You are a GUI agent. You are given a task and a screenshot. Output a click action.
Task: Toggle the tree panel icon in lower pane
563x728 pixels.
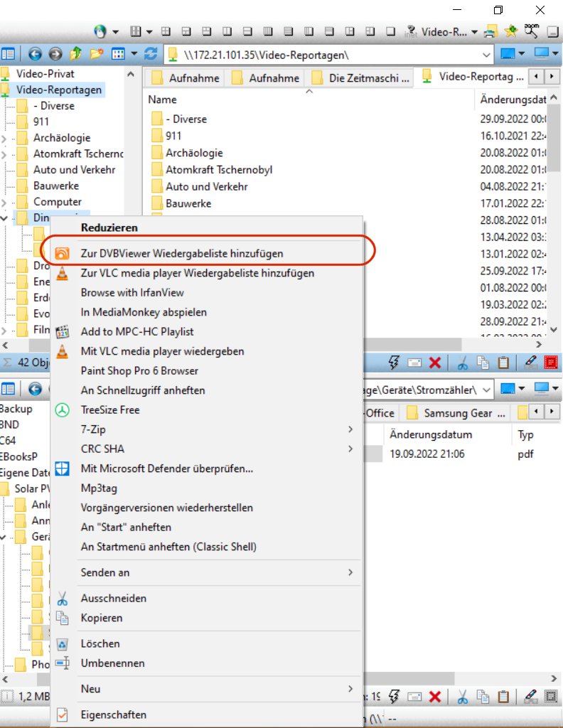(8, 389)
